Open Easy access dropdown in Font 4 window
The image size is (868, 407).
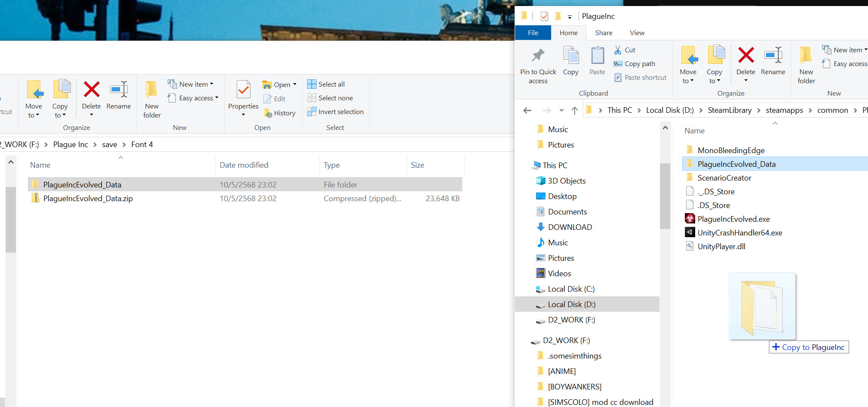tap(193, 98)
